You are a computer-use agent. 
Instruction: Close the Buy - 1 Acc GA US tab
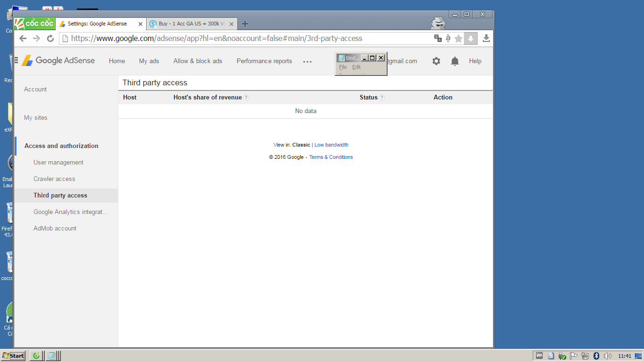tap(231, 24)
